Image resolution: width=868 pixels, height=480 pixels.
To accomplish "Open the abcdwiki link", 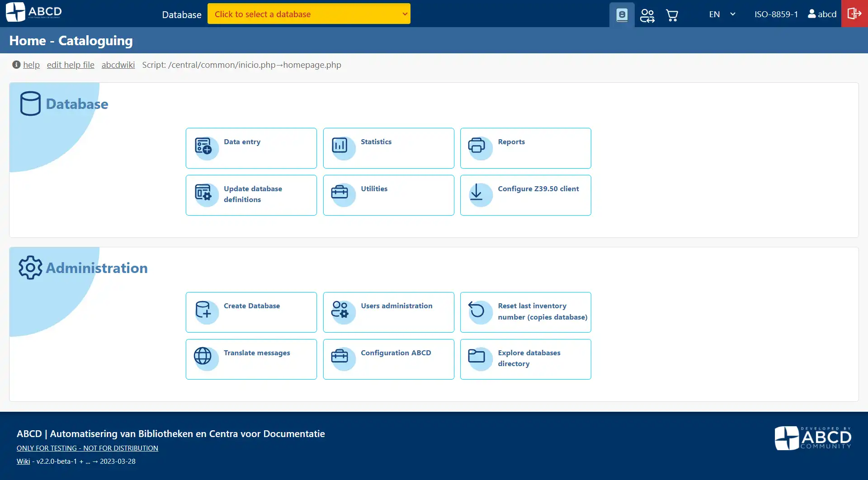I will 118,65.
